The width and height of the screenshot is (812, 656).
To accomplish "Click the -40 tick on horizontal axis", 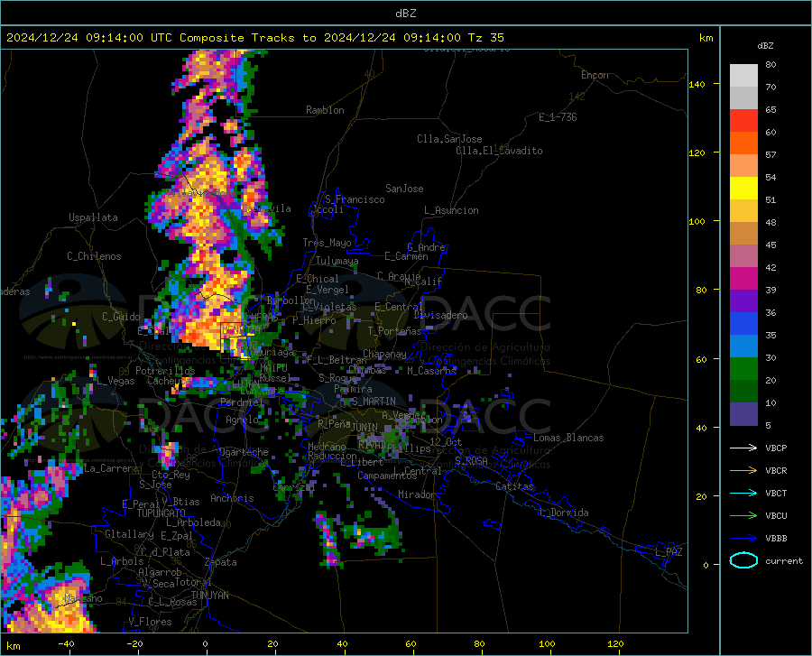I will coord(66,644).
